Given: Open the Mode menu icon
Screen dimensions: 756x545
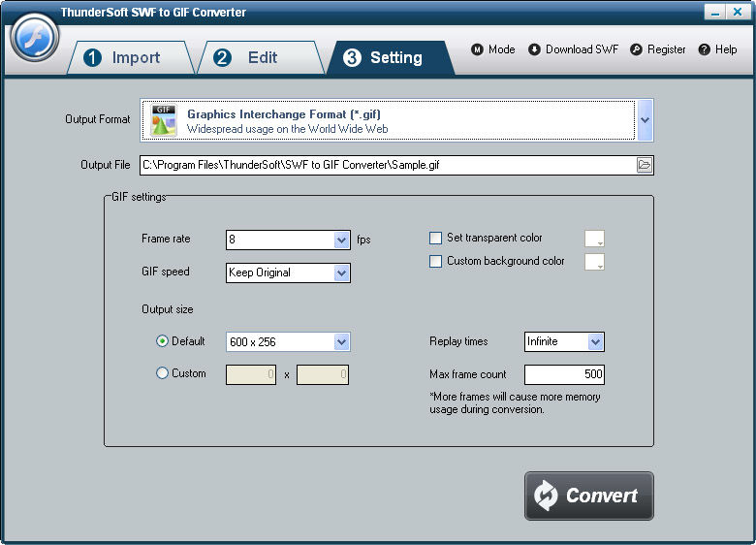Looking at the screenshot, I should (x=477, y=49).
